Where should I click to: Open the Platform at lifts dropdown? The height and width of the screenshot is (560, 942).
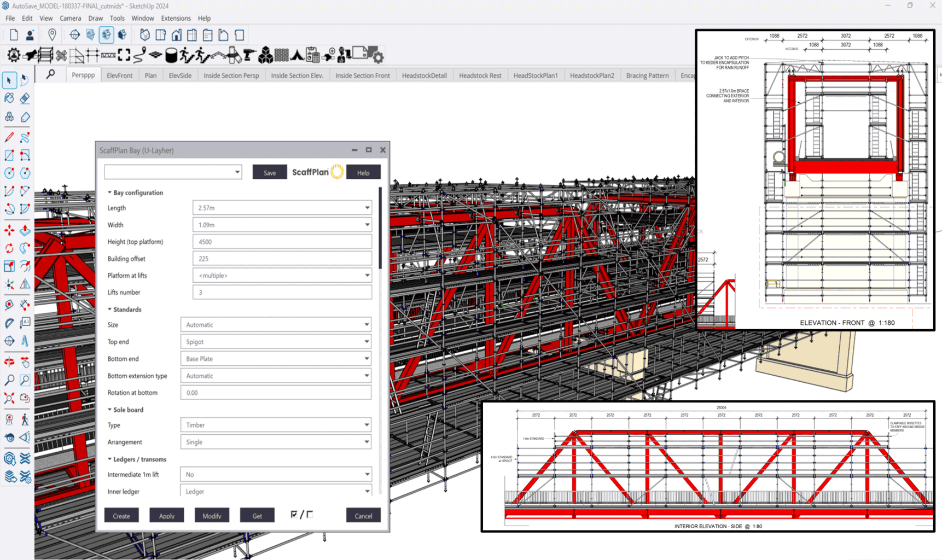coord(282,276)
